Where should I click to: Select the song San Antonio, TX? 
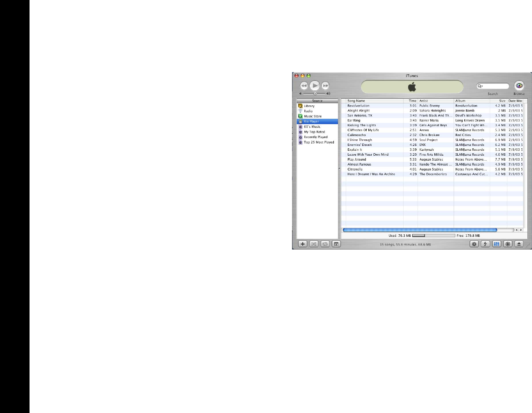(x=360, y=116)
